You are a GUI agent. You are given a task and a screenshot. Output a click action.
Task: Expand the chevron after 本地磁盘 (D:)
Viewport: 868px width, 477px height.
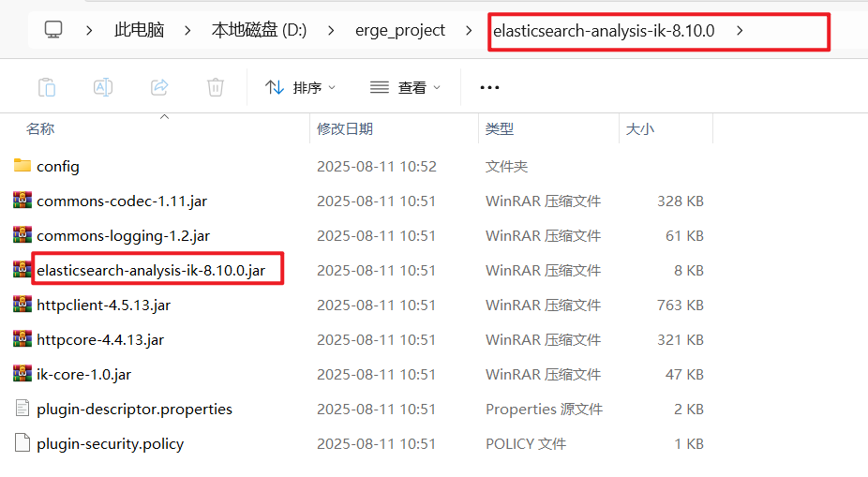(331, 30)
